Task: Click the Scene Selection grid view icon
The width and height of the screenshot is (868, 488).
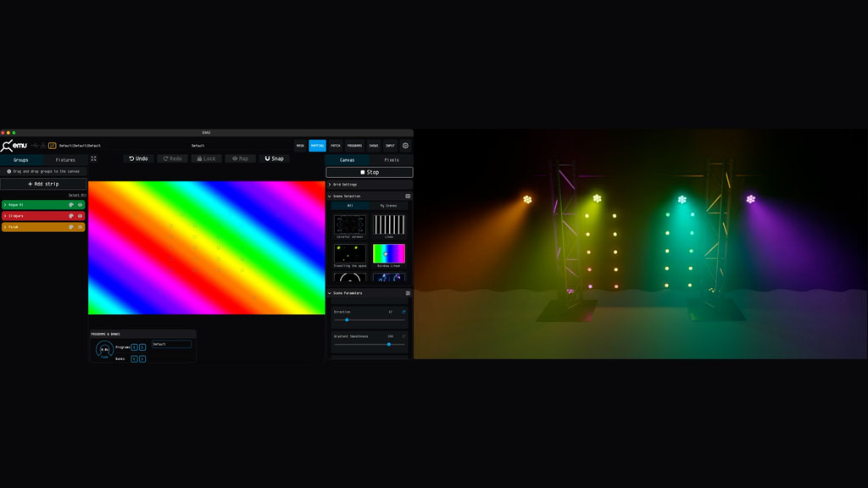Action: tap(408, 197)
